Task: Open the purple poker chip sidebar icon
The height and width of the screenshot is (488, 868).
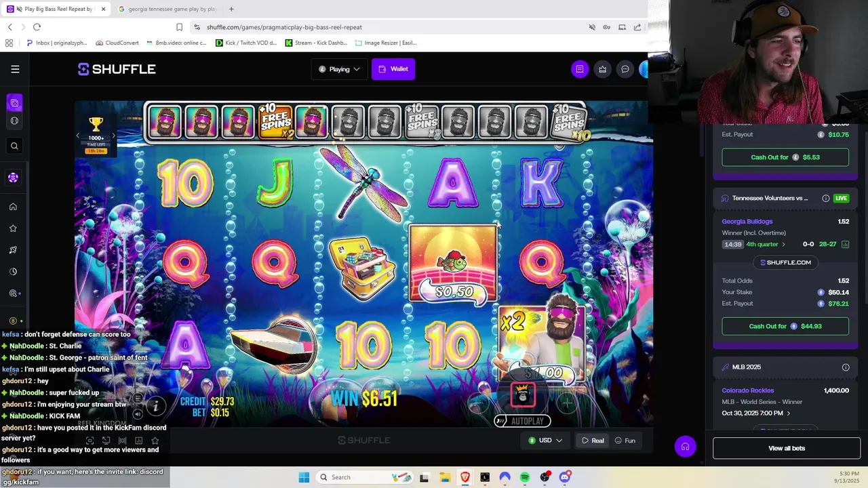Action: (13, 178)
